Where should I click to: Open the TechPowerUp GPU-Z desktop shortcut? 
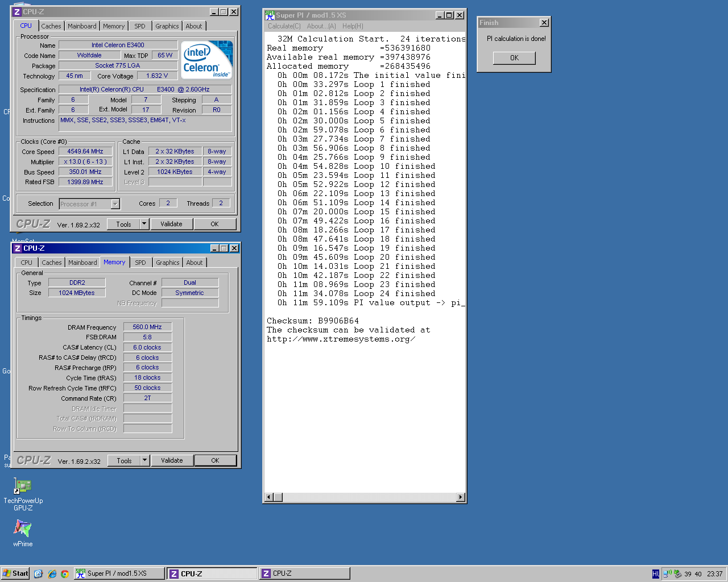pyautogui.click(x=23, y=493)
